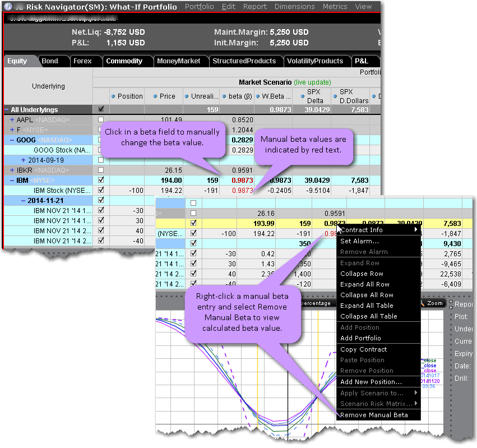
Task: Click the red IBM Stock beta value
Action: [243, 190]
